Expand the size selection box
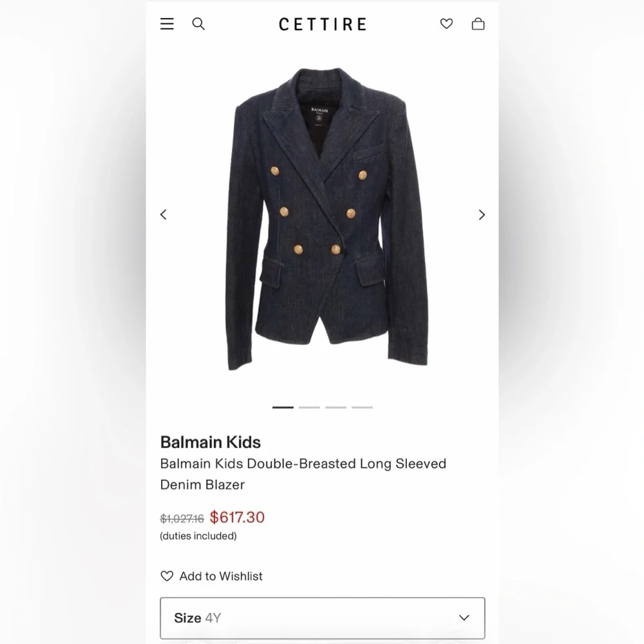644x644 pixels. (x=322, y=618)
